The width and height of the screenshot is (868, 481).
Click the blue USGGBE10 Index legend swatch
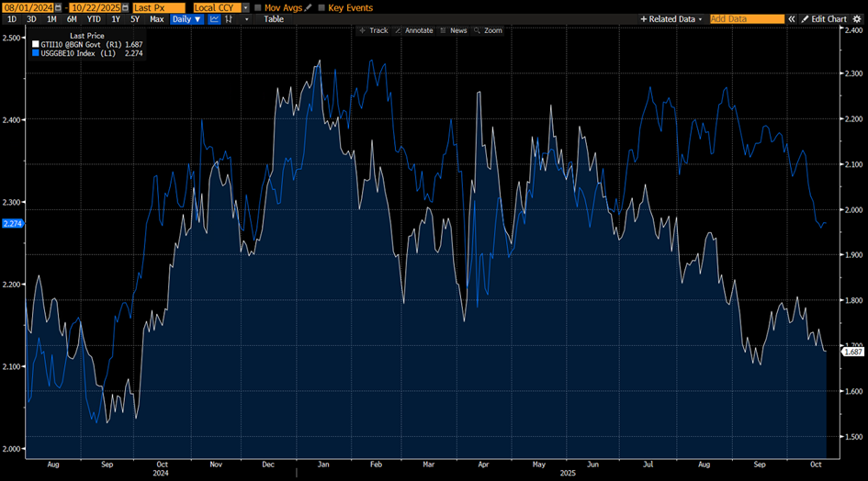click(36, 53)
